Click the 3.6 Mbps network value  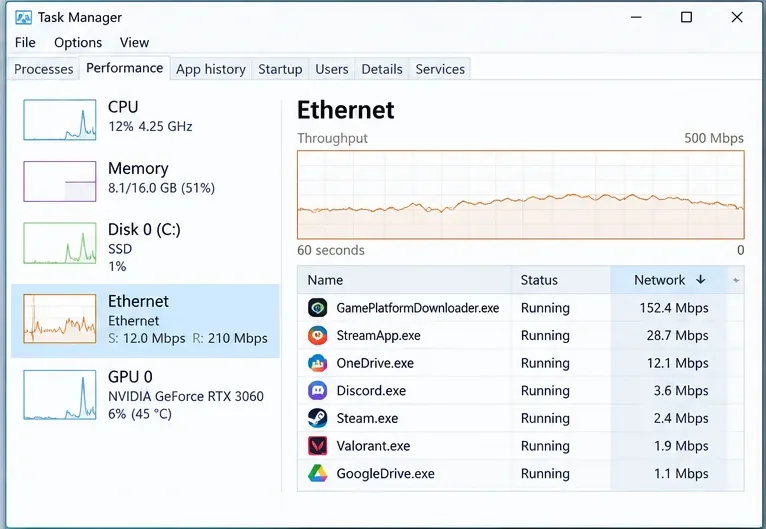point(681,391)
